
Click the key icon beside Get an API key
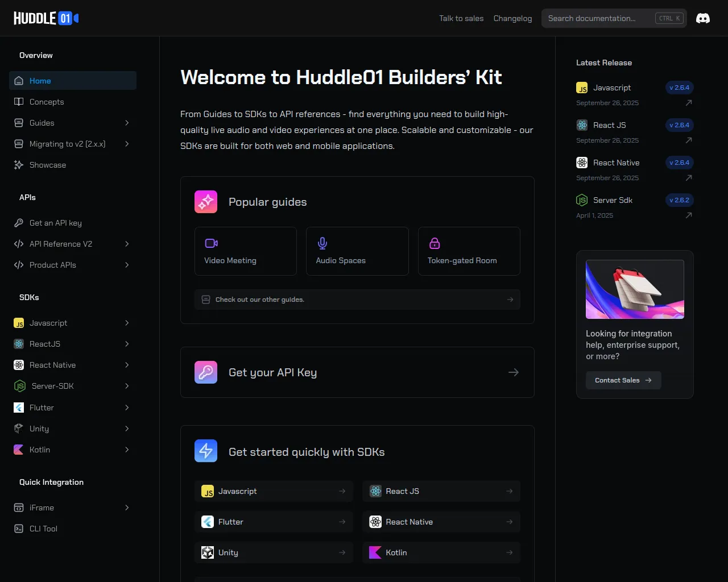(x=19, y=223)
